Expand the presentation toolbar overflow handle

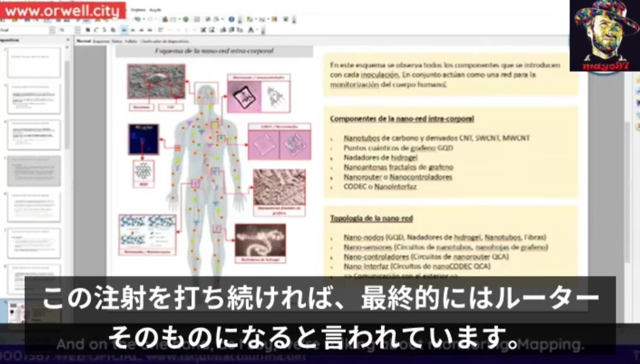[x=294, y=20]
